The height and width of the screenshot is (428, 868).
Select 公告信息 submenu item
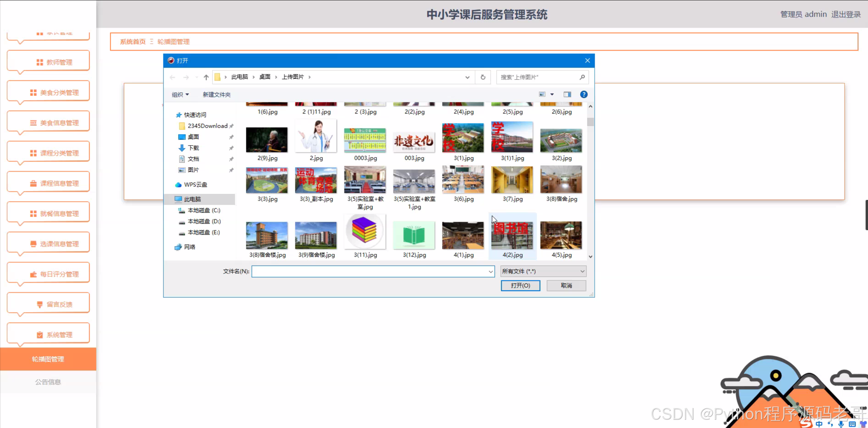48,382
